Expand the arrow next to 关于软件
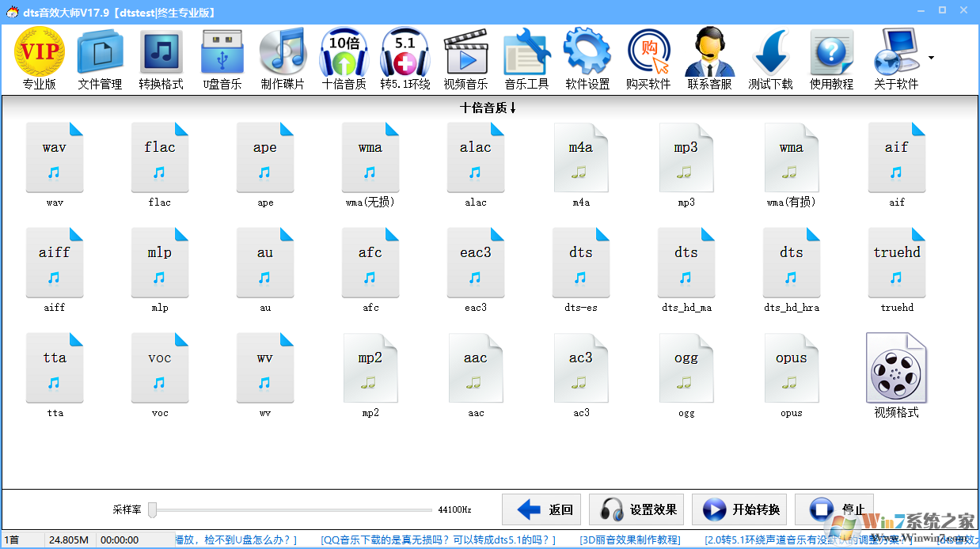 click(932, 58)
